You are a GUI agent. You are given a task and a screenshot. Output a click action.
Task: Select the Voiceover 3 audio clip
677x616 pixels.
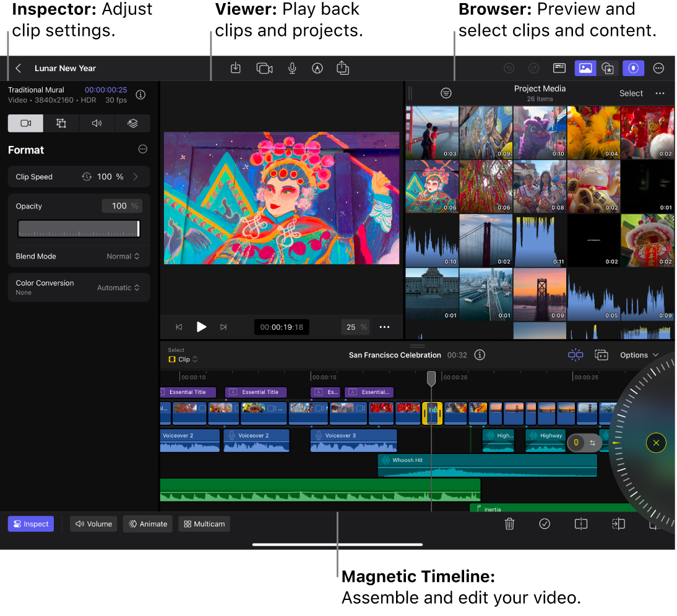[x=353, y=440]
